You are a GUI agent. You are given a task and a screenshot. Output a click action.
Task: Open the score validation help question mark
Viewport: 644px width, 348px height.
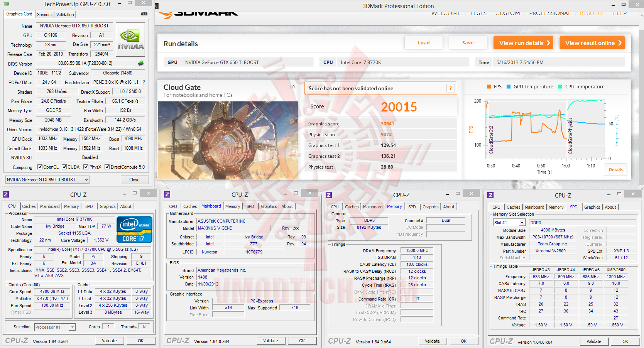click(450, 88)
